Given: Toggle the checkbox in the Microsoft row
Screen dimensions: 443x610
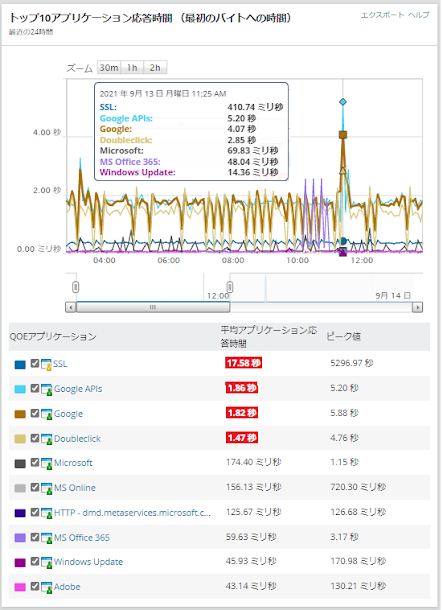Looking at the screenshot, I should [x=35, y=463].
